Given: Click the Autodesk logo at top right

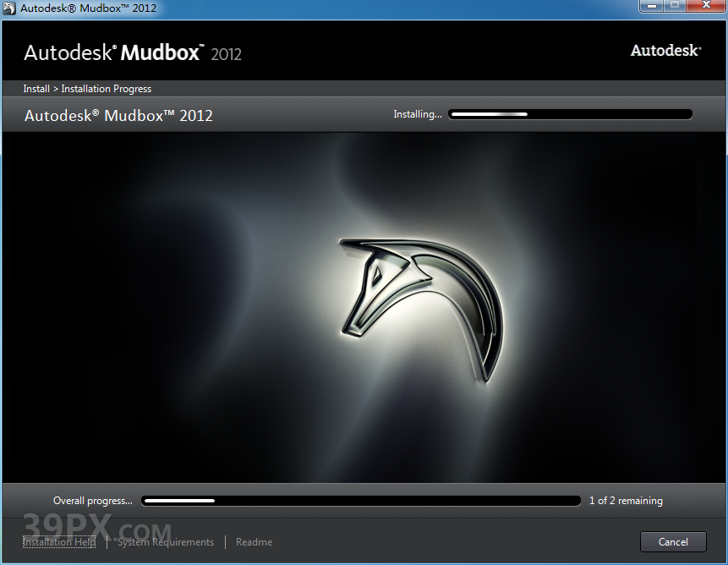Looking at the screenshot, I should (665, 51).
